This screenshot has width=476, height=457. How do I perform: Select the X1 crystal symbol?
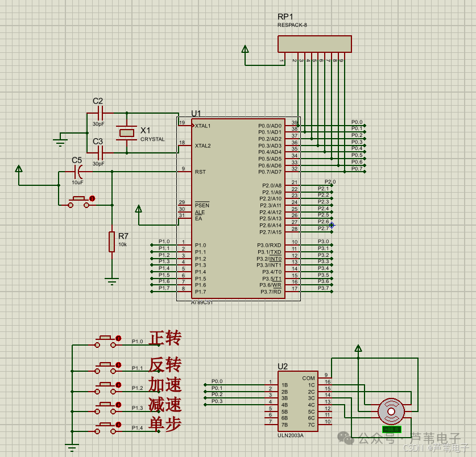(x=127, y=133)
